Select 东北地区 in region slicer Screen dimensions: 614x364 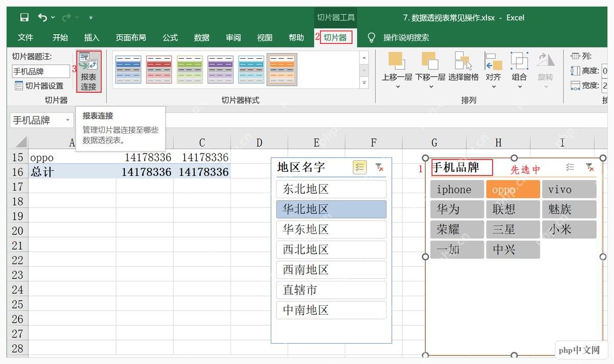click(x=331, y=189)
